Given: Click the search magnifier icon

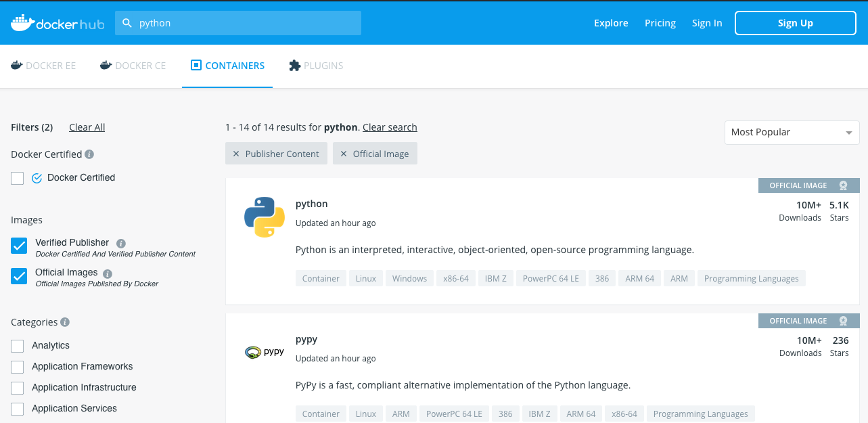Looking at the screenshot, I should pos(127,22).
